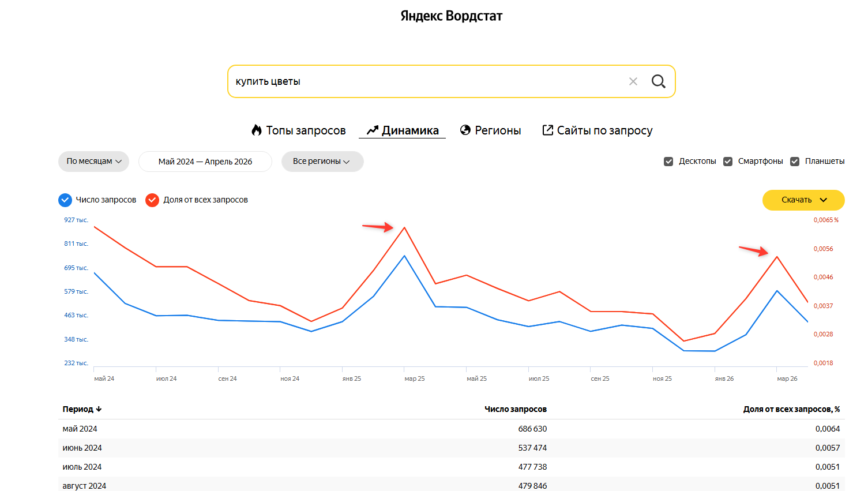Click the 232 тыс. left axis label
This screenshot has width=868, height=491.
tap(76, 363)
